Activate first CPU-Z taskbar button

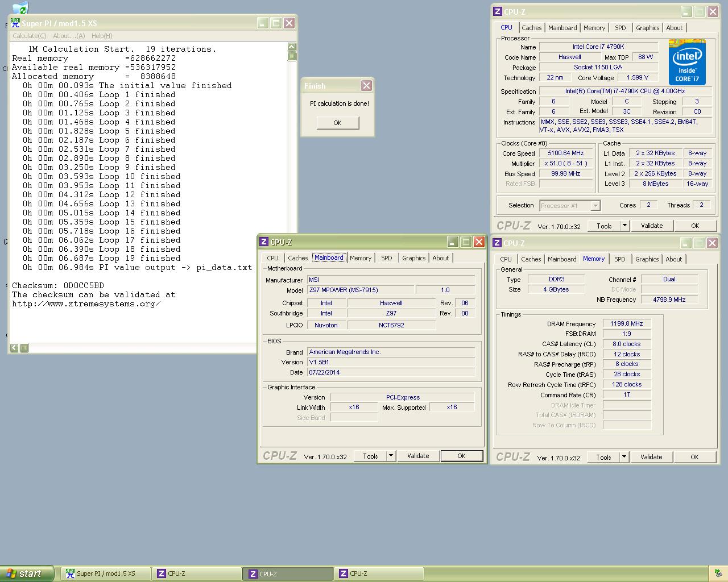pyautogui.click(x=197, y=573)
